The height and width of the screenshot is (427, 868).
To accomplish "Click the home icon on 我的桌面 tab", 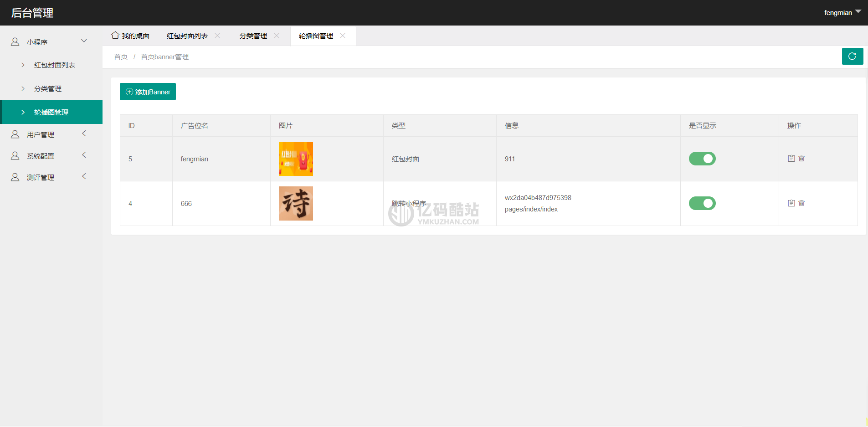I will [115, 35].
